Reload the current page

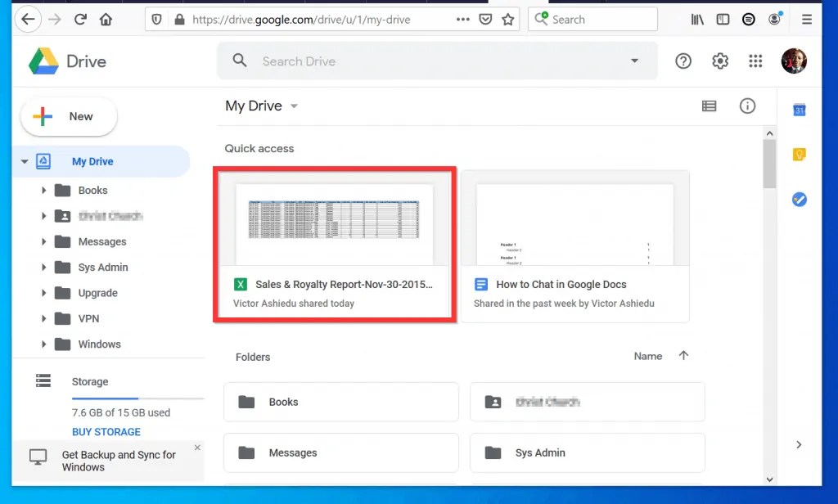(x=79, y=18)
